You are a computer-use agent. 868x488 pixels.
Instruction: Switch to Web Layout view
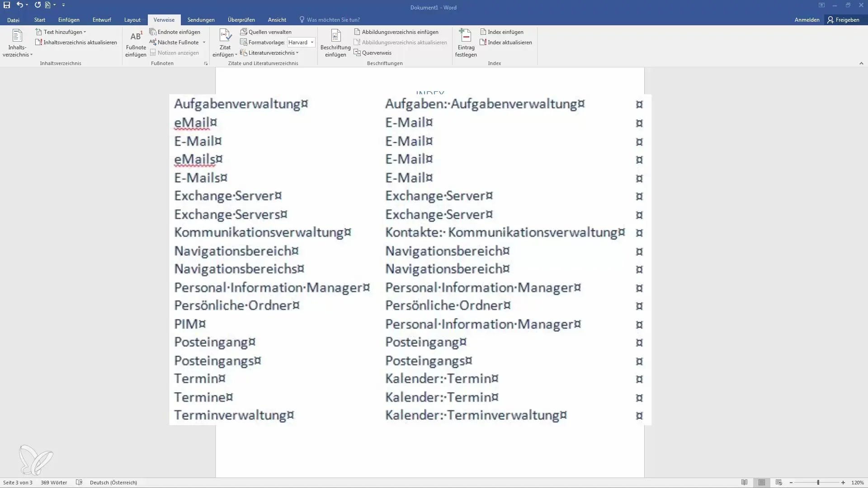click(x=778, y=483)
